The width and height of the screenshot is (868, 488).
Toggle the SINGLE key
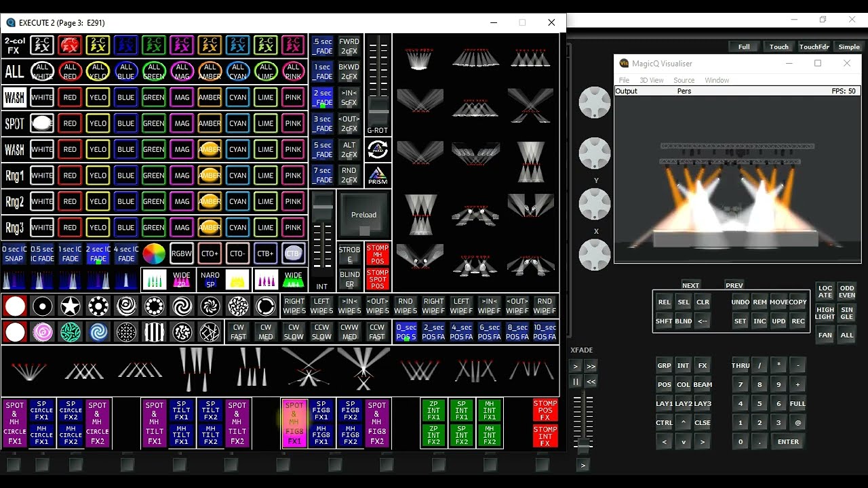click(847, 313)
